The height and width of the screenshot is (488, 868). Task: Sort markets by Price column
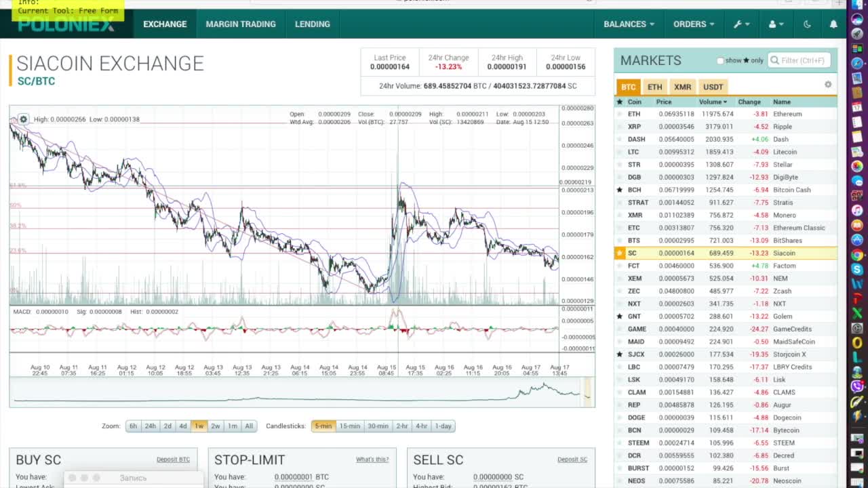click(x=664, y=102)
